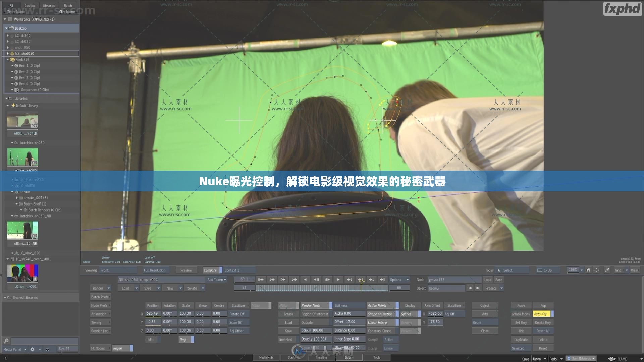This screenshot has width=644, height=362.
Task: Collapse the Reels (5) group
Action: (8, 59)
